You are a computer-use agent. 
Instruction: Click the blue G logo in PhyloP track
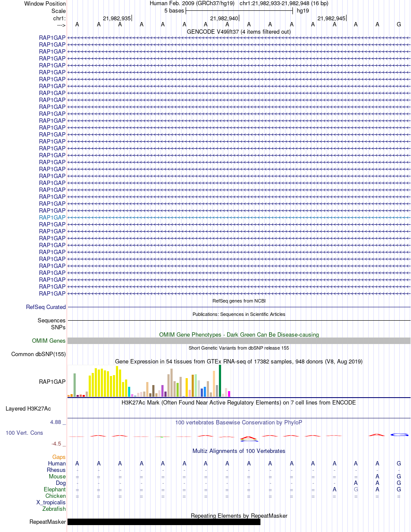[x=399, y=435]
